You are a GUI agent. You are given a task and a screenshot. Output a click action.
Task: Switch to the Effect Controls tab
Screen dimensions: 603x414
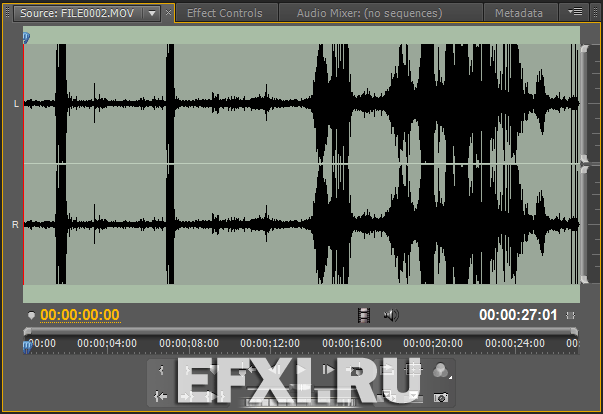pyautogui.click(x=225, y=13)
